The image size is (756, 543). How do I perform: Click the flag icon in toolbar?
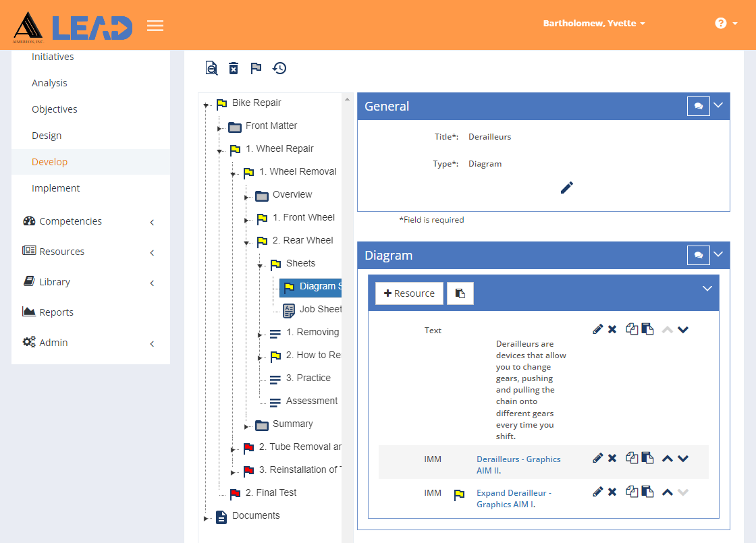pos(256,68)
